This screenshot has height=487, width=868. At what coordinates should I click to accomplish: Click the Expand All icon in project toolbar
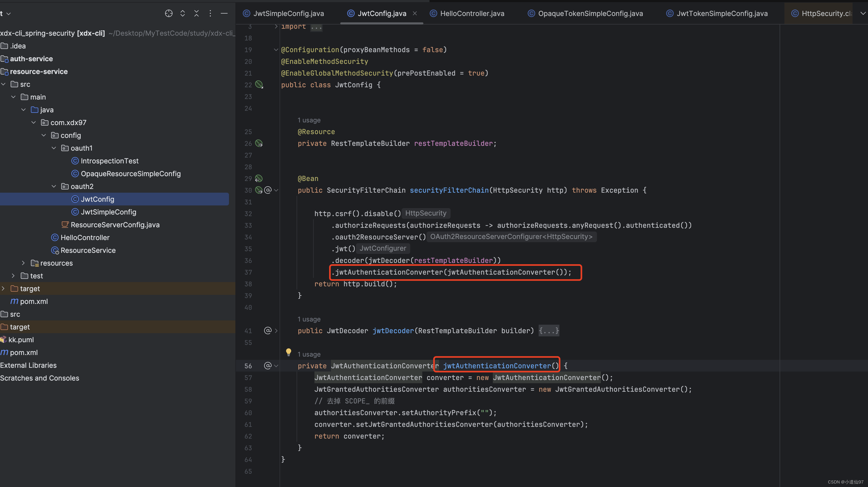click(x=183, y=14)
